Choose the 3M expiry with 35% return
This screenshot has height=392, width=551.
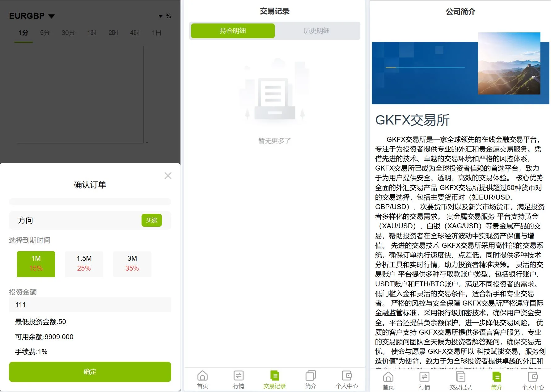pos(132,264)
